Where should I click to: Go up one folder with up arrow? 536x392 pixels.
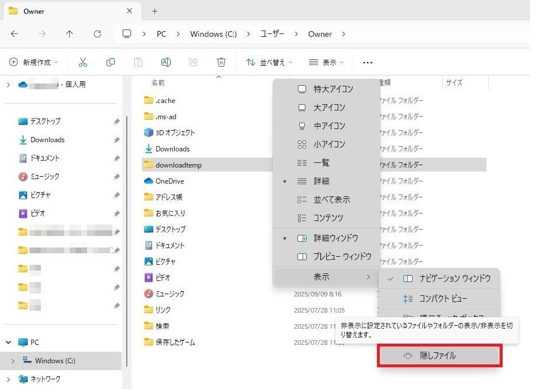70,34
